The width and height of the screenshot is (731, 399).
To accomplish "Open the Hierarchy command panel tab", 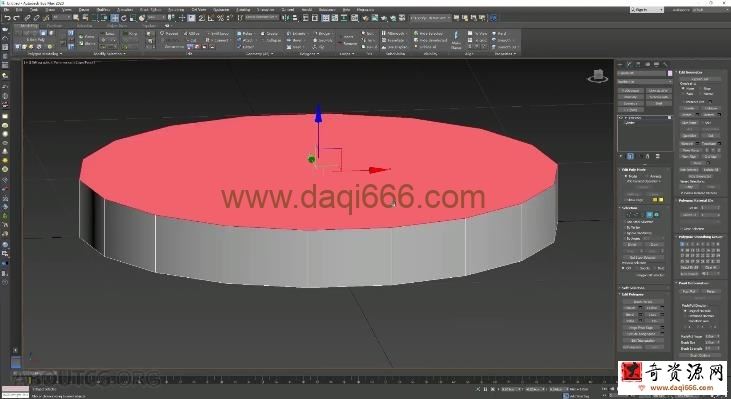I will coord(638,64).
